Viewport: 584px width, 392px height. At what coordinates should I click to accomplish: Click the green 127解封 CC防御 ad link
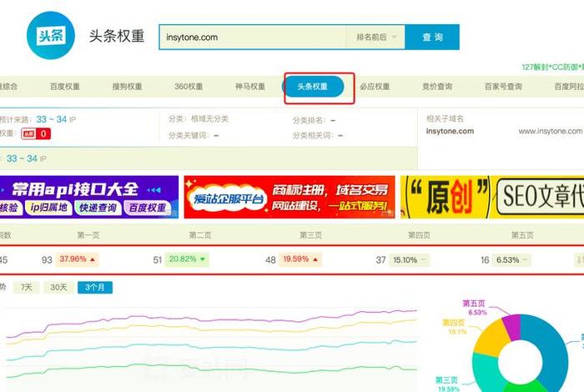(x=552, y=67)
